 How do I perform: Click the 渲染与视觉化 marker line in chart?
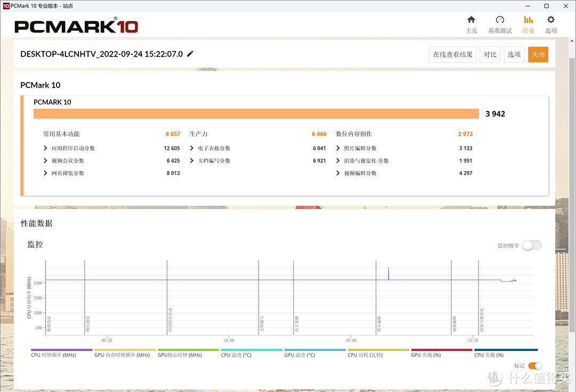(478, 298)
